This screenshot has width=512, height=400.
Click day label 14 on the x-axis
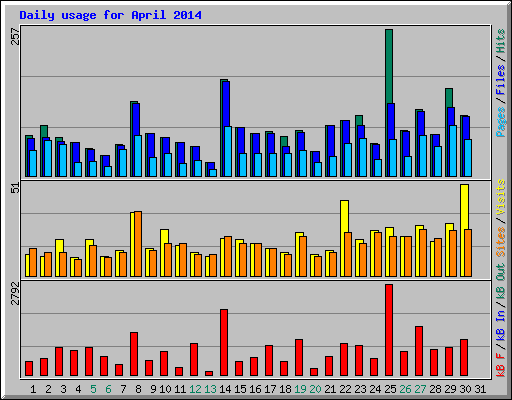pyautogui.click(x=225, y=389)
